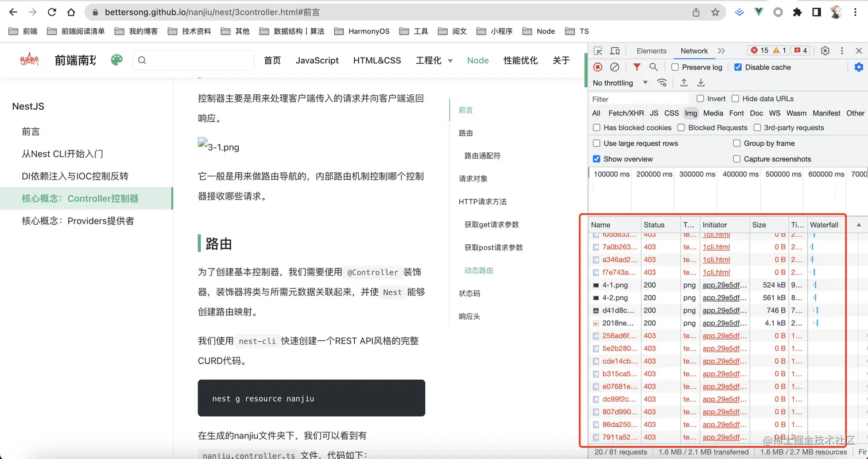The width and height of the screenshot is (868, 459).
Task: Filter requests by CSS type
Action: 671,113
